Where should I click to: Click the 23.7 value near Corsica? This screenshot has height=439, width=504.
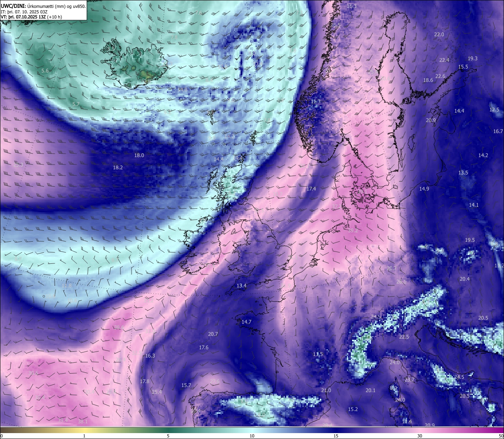click(x=409, y=380)
